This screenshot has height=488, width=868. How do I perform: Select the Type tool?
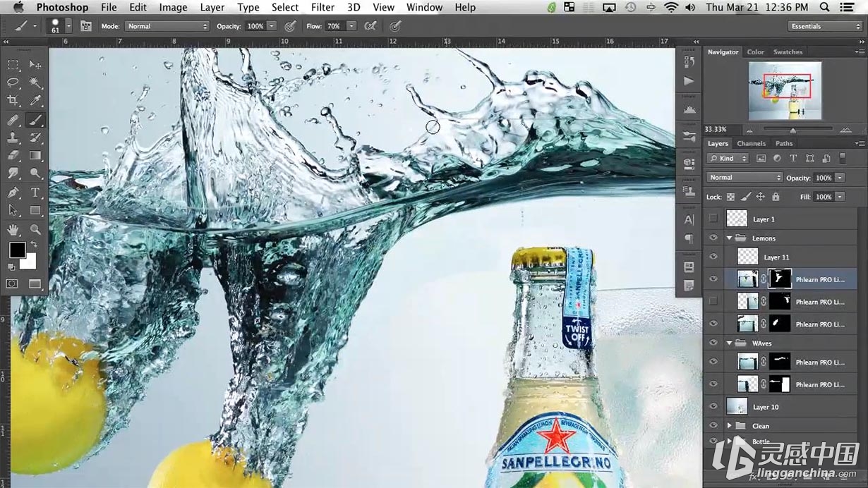(x=35, y=192)
